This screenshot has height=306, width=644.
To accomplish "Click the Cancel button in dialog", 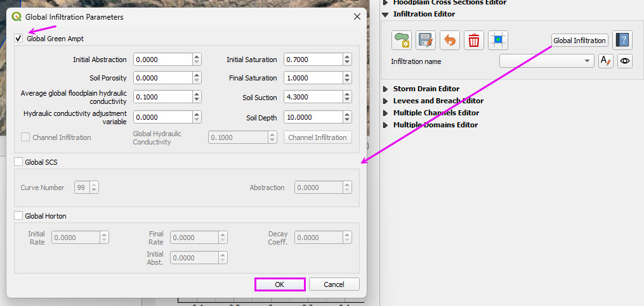I will 334,284.
